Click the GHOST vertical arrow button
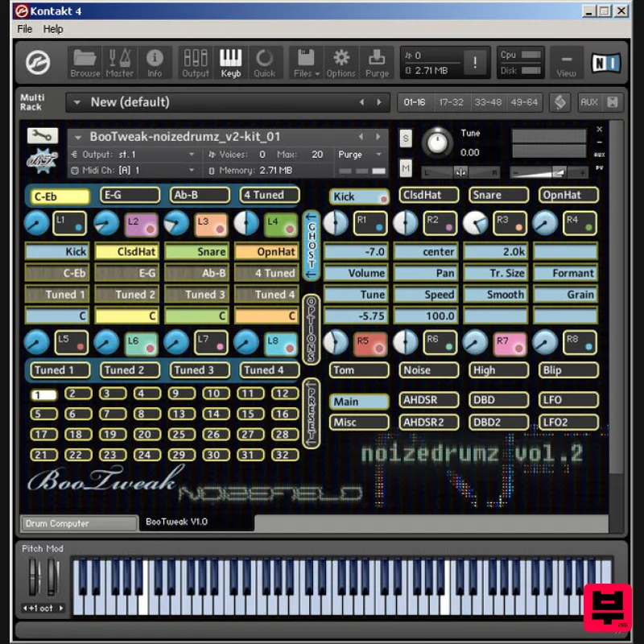Viewport: 644px width, 644px height. point(312,246)
